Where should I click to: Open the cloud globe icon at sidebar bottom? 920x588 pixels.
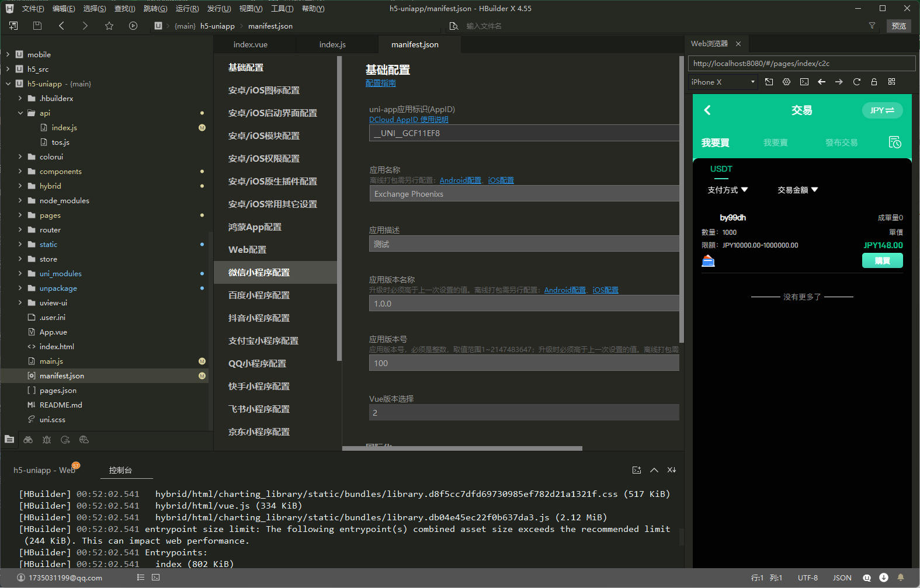tap(84, 440)
